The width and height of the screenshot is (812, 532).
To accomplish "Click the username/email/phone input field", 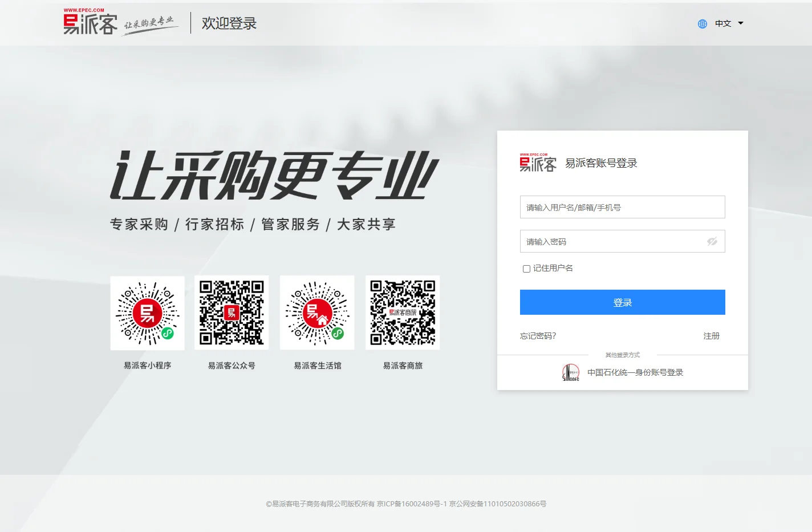I will (622, 207).
